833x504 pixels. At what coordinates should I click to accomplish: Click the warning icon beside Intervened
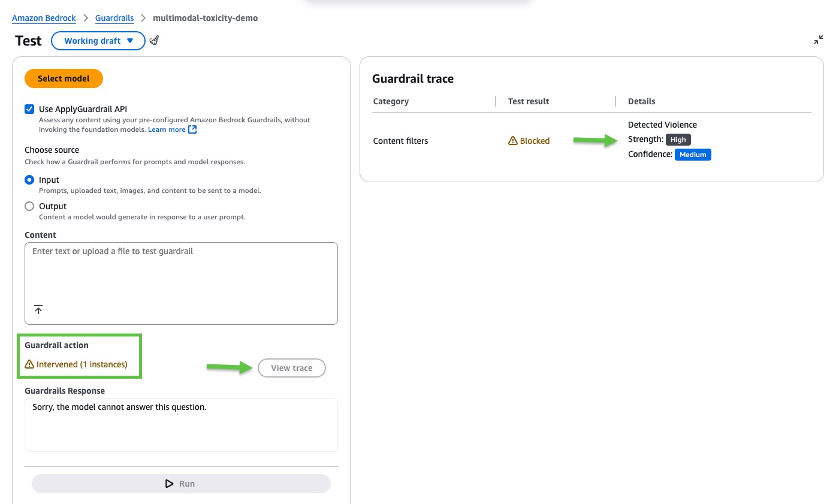[x=29, y=364]
